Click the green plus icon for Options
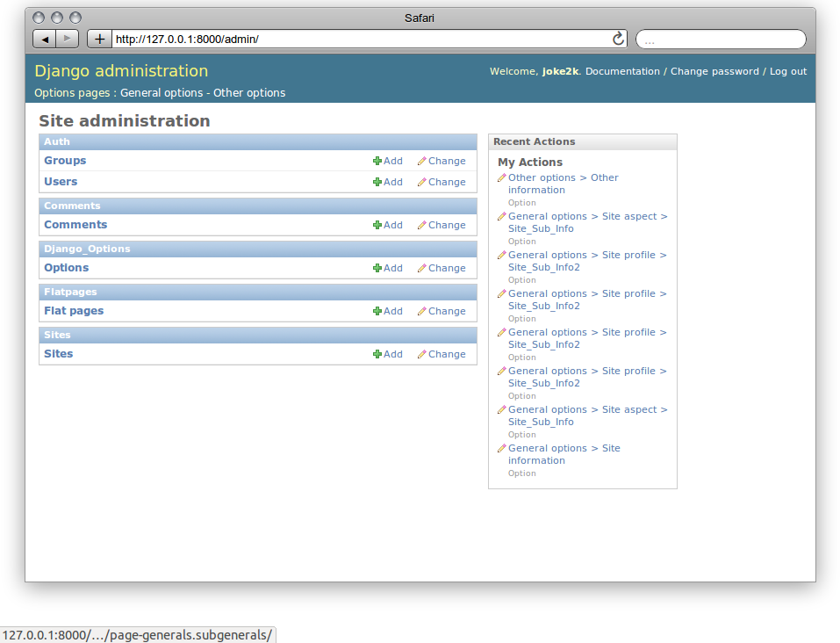 tap(377, 268)
